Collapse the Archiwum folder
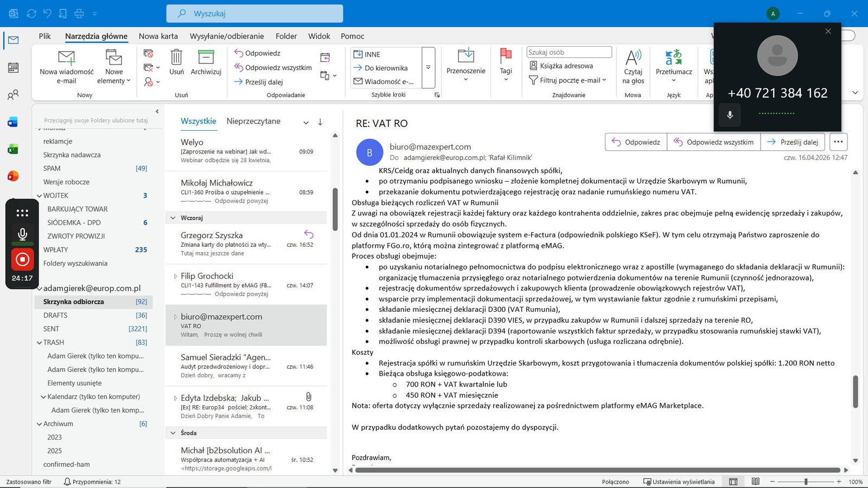 (39, 424)
